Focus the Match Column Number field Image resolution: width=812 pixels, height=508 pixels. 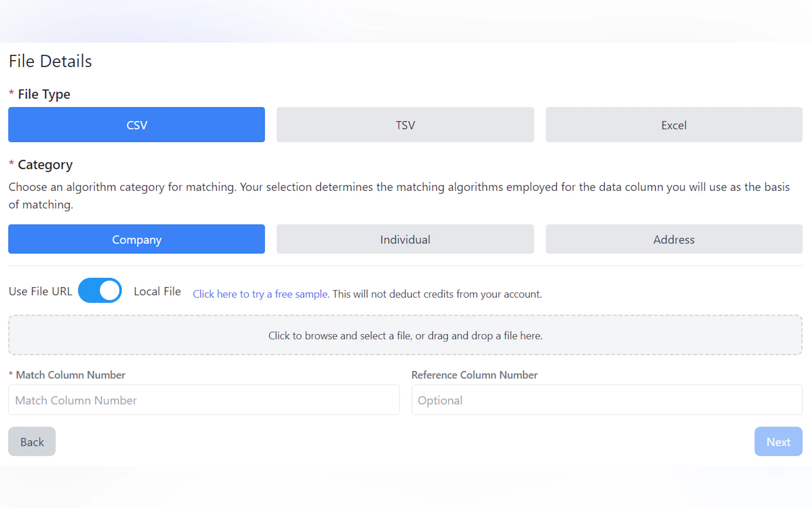(204, 400)
